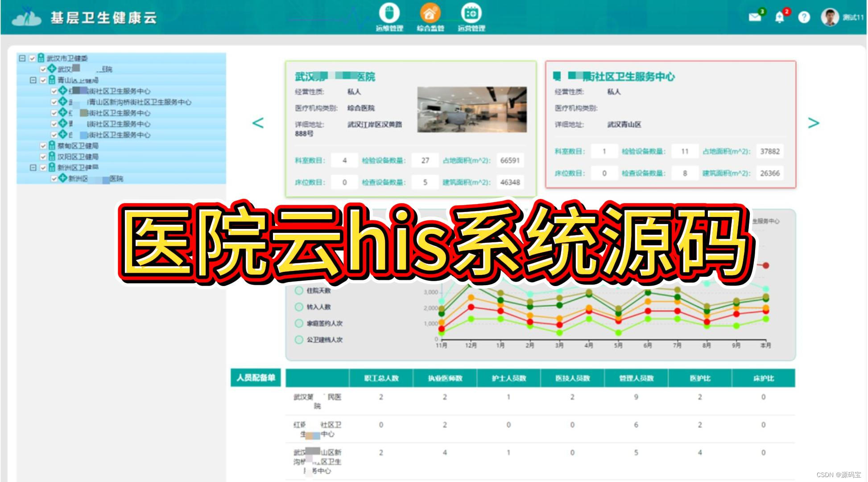Select the 住院天数 radio option
The image size is (868, 482).
(299, 291)
